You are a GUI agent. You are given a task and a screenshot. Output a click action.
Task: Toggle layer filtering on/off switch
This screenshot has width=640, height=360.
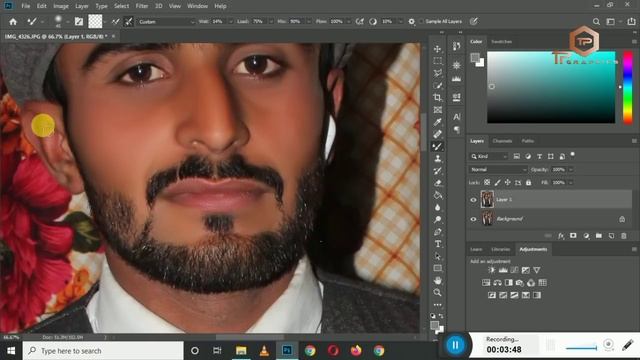[573, 154]
